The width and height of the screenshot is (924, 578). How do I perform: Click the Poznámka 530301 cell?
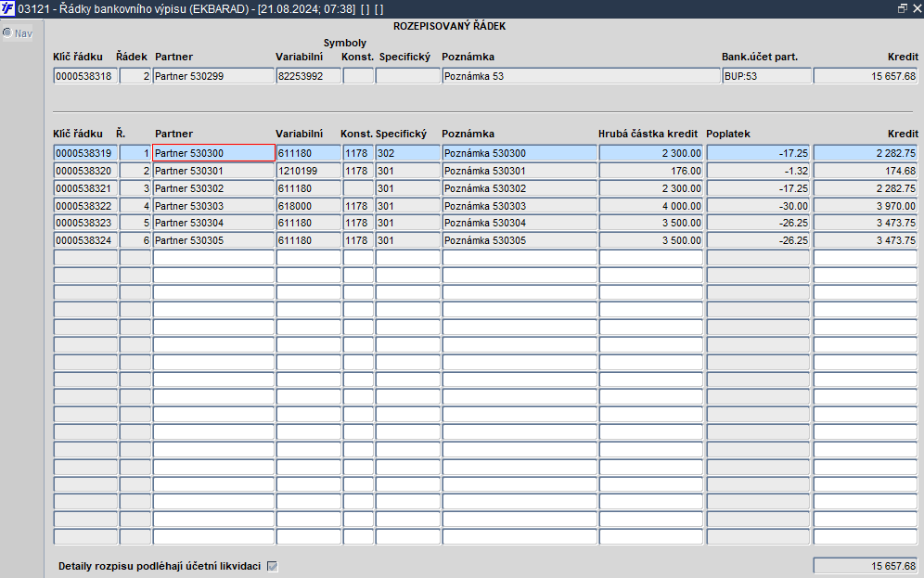[520, 171]
